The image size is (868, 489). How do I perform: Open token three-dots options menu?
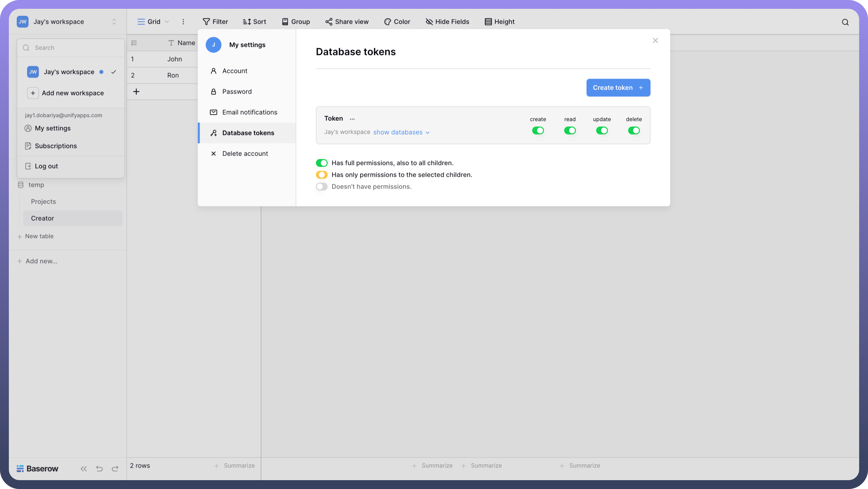point(352,119)
